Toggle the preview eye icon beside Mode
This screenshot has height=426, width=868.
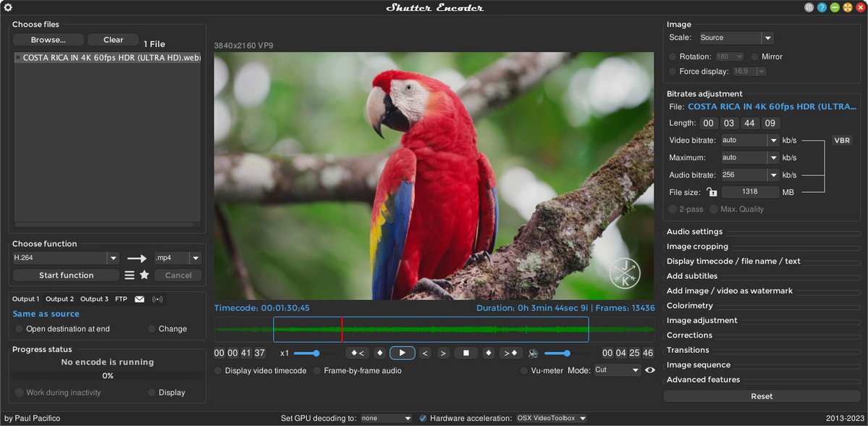(650, 370)
